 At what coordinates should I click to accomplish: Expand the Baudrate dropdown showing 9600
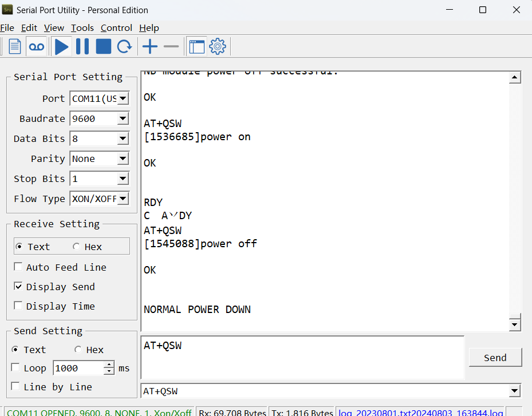coord(123,118)
